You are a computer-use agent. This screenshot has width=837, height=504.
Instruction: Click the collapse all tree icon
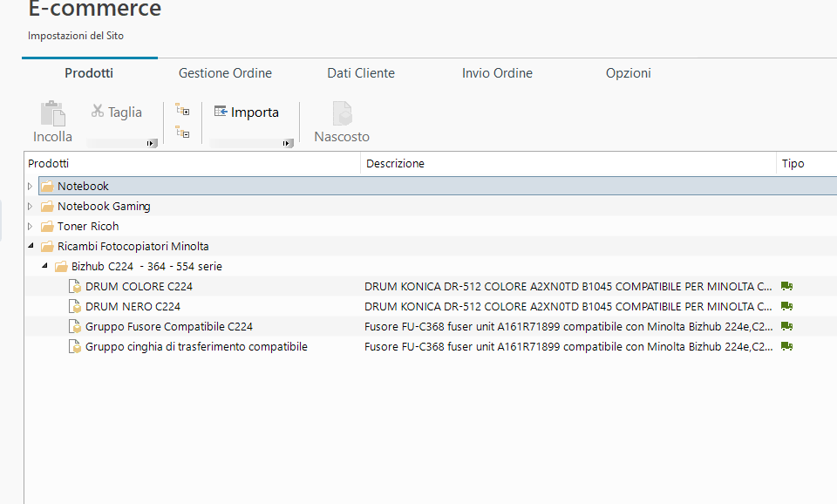[182, 133]
